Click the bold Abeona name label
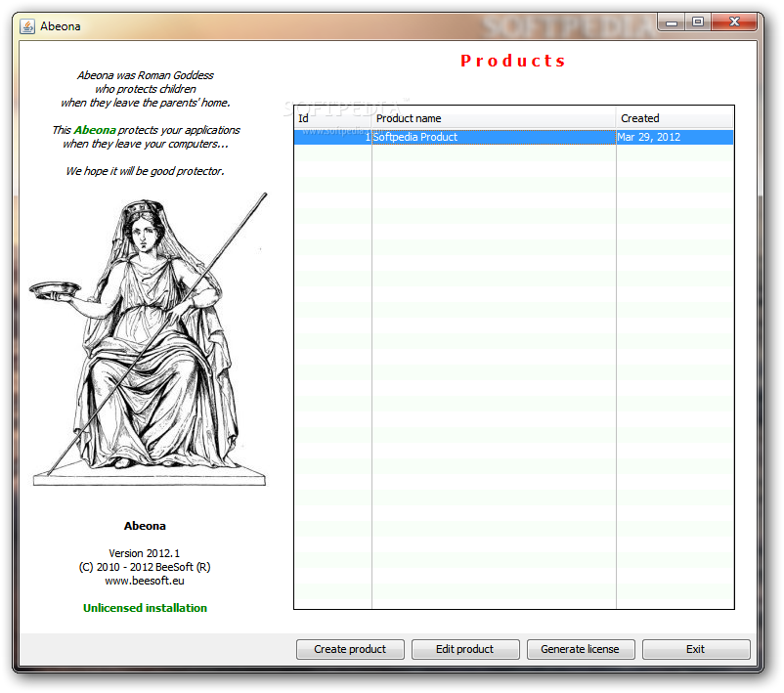 pos(145,526)
